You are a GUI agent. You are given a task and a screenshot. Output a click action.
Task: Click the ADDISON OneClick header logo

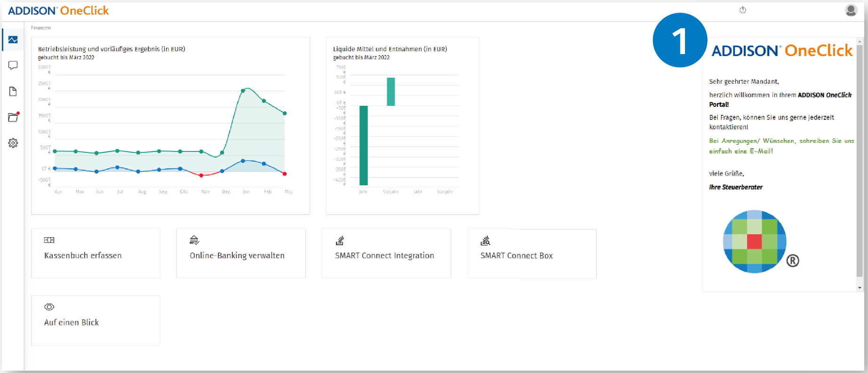coord(58,11)
